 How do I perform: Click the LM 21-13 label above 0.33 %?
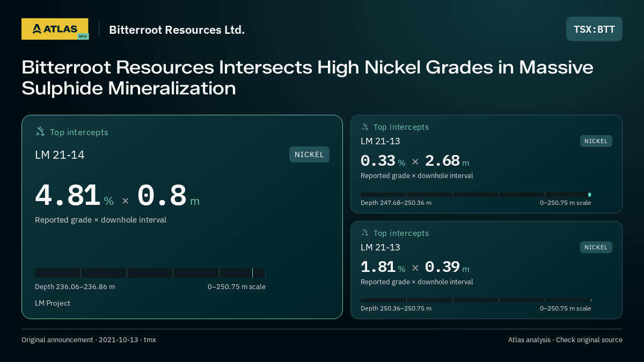pyautogui.click(x=380, y=141)
